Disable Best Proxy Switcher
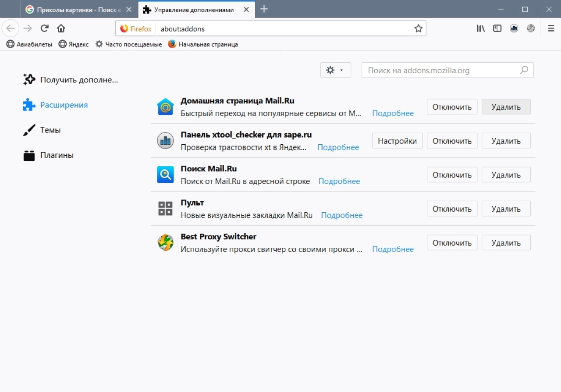561x392 pixels. click(x=452, y=242)
